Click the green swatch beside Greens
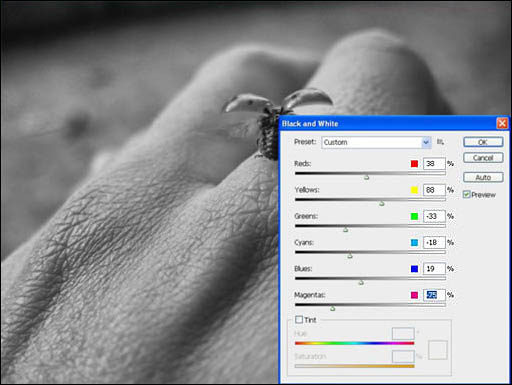The width and height of the screenshot is (512, 385). pos(414,216)
